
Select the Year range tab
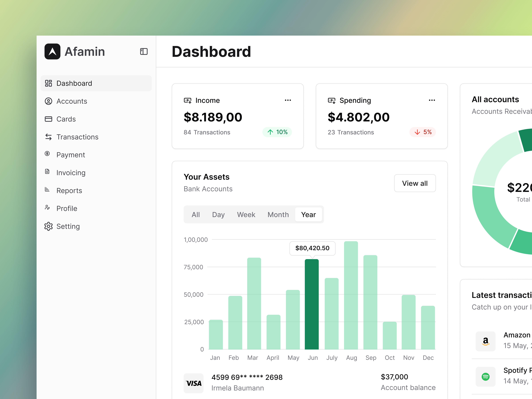click(309, 215)
